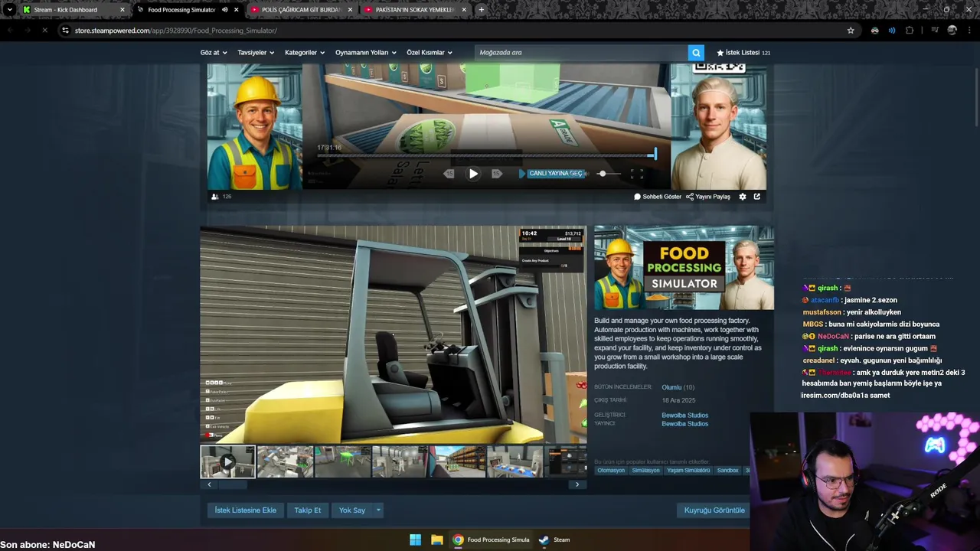Follow the game with Takip Et
The width and height of the screenshot is (980, 551).
tap(308, 510)
